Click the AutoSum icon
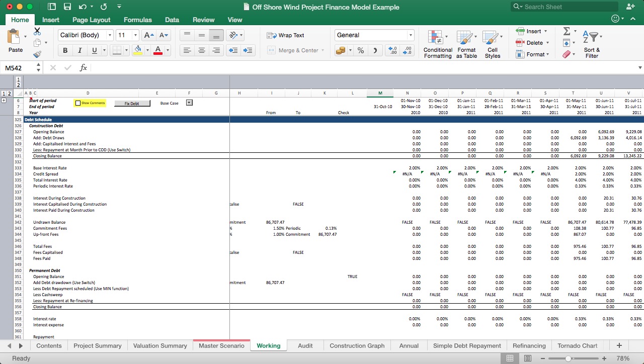 tap(567, 32)
